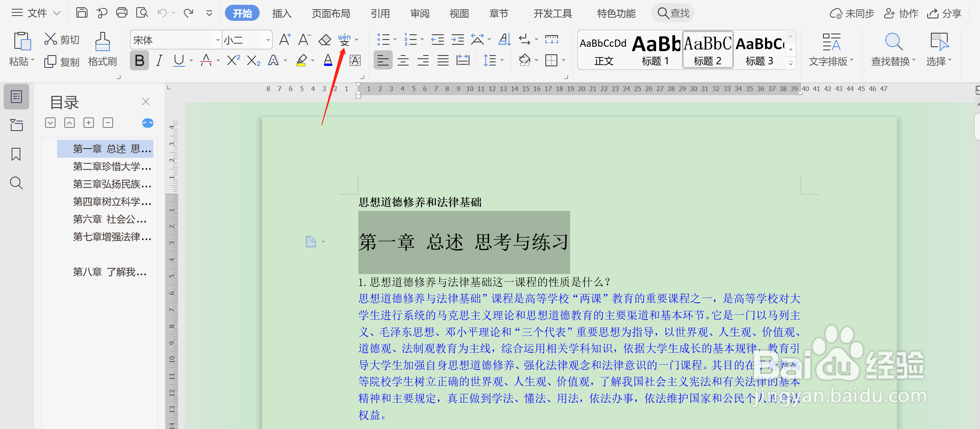This screenshot has height=429, width=980.
Task: Click the Print icon in quick toolbar
Action: click(122, 13)
